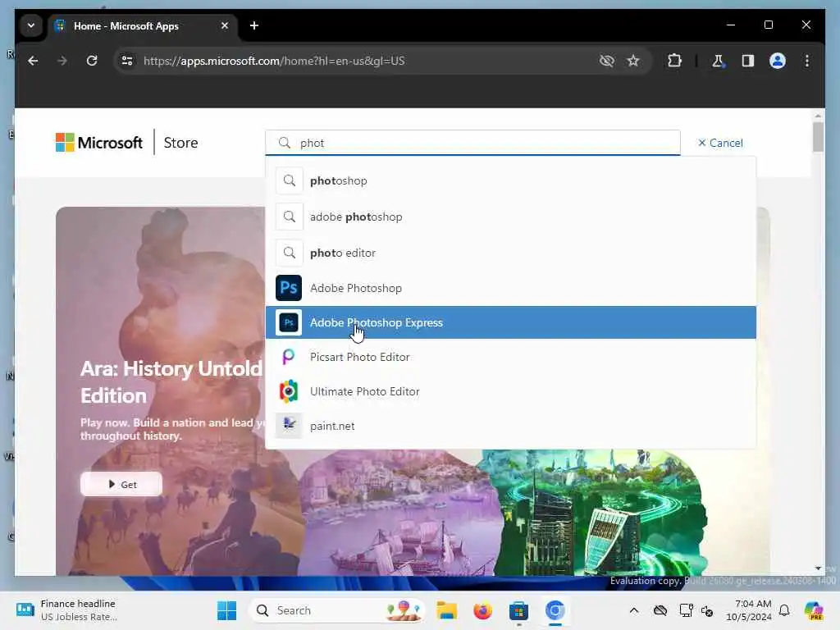Click the Ultimate Photo Editor icon

tap(289, 391)
